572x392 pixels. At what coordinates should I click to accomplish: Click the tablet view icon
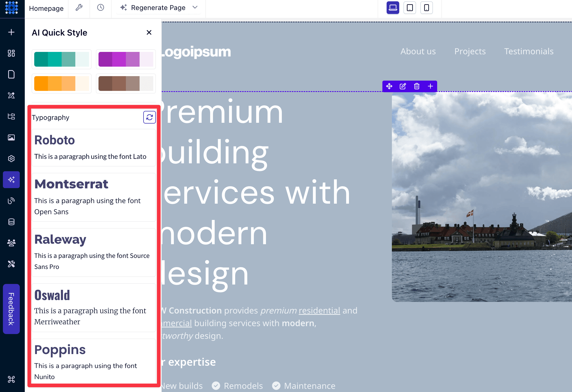pyautogui.click(x=410, y=8)
